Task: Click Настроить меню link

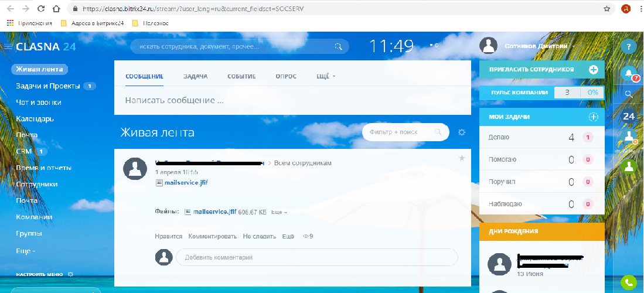Action: tap(39, 274)
